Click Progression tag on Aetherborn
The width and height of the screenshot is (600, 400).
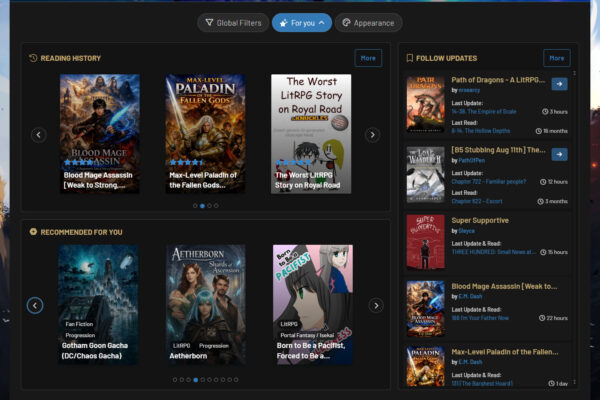pyautogui.click(x=214, y=346)
